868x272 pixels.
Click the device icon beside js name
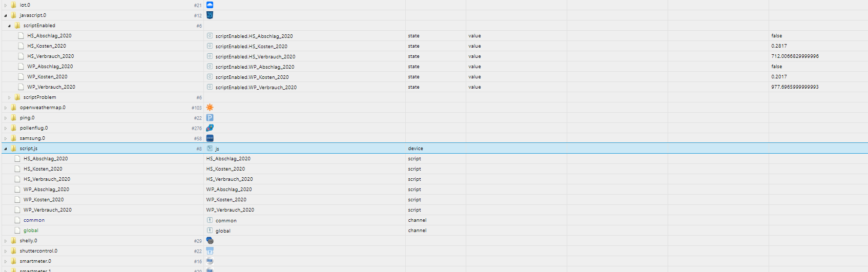(x=210, y=149)
